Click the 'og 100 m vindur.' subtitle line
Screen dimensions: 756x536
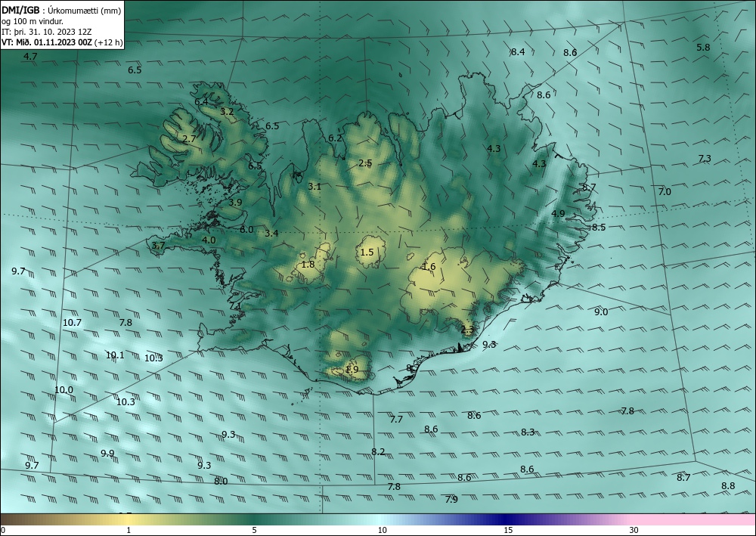click(33, 20)
